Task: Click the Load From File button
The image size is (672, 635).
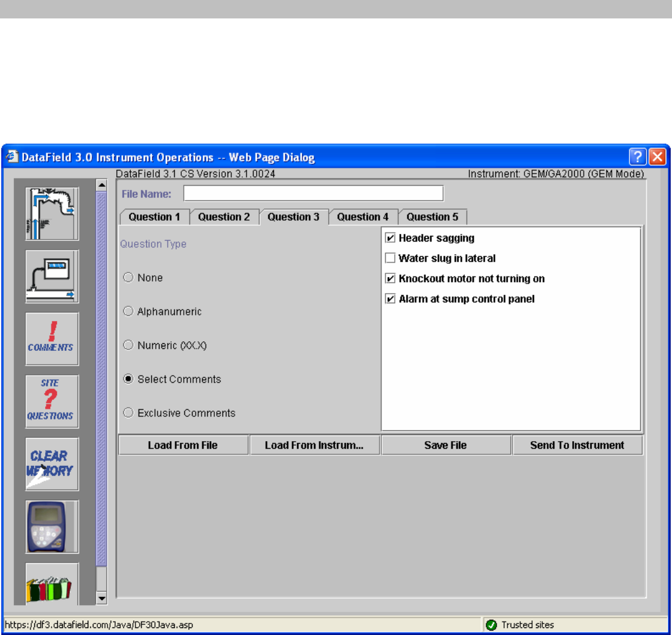Action: click(x=183, y=445)
